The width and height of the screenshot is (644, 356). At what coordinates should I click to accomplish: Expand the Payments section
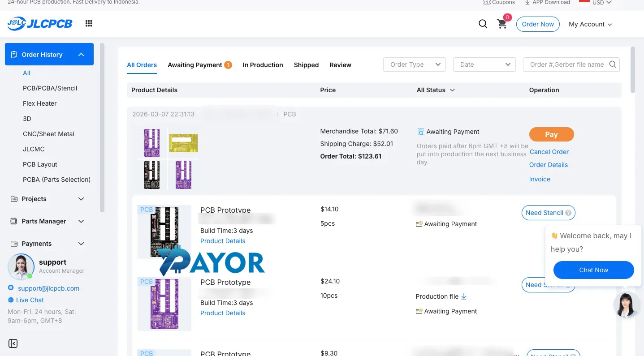pyautogui.click(x=81, y=244)
